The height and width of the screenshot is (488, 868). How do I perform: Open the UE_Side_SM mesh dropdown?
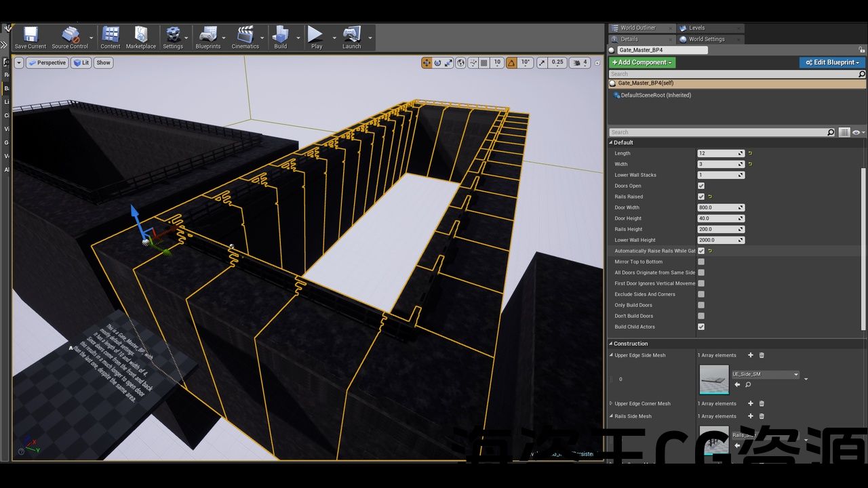(x=765, y=374)
